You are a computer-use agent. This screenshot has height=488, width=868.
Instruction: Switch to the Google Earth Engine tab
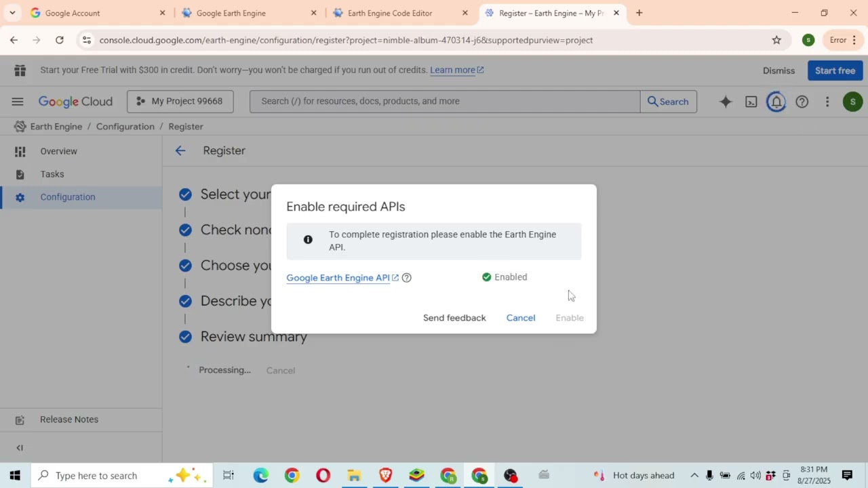pos(248,13)
